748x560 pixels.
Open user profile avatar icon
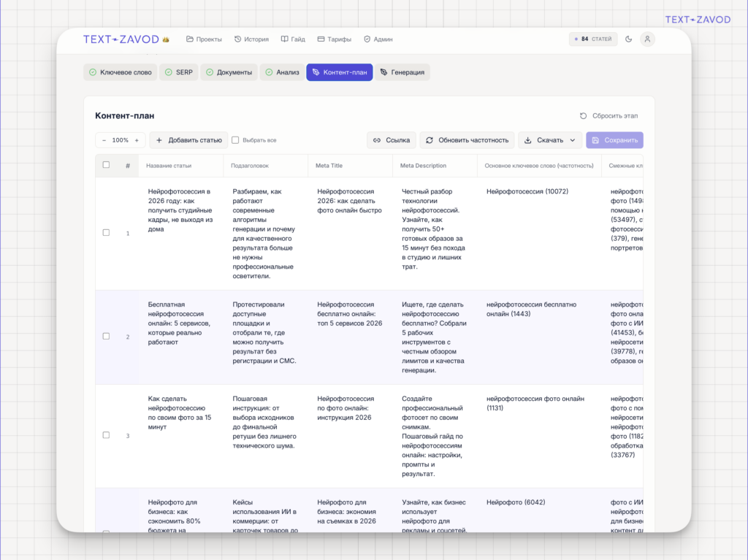coord(647,39)
